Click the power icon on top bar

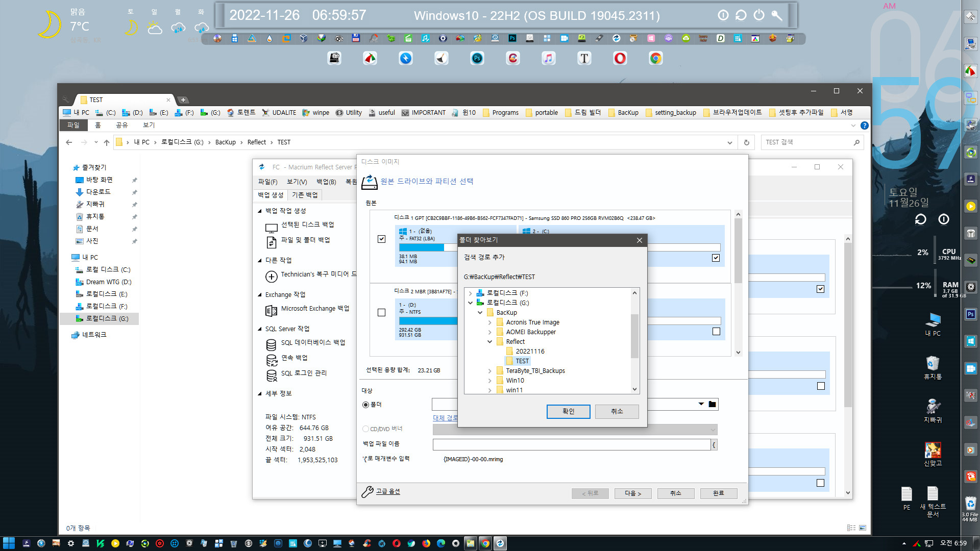click(x=759, y=15)
